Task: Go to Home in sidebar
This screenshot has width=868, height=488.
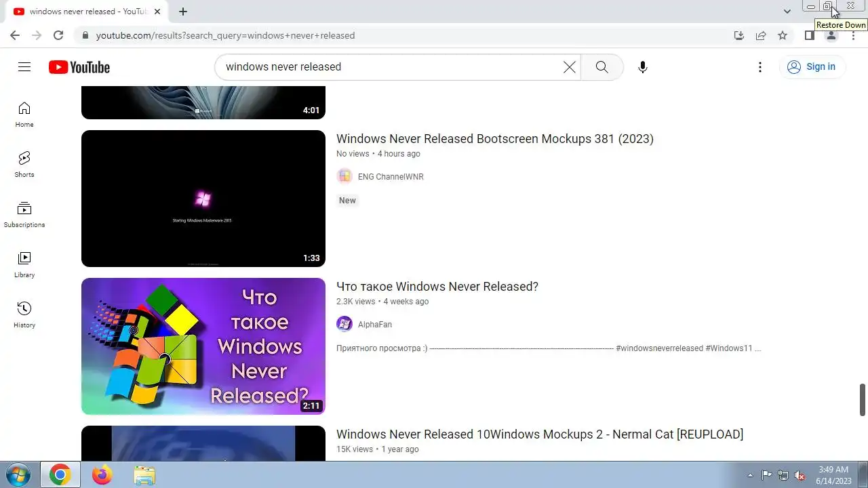Action: tap(24, 115)
